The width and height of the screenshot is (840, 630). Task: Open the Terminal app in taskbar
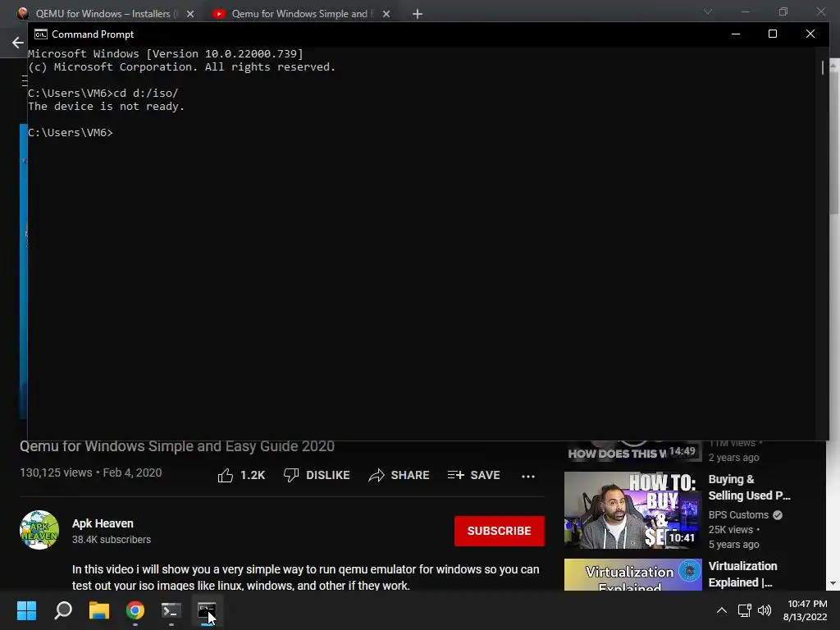click(x=171, y=610)
